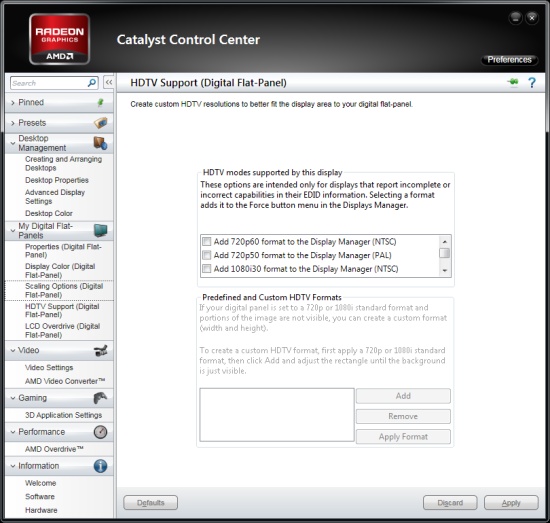Open Advanced Display Settings page
Image resolution: width=550 pixels, height=523 pixels.
[55, 197]
